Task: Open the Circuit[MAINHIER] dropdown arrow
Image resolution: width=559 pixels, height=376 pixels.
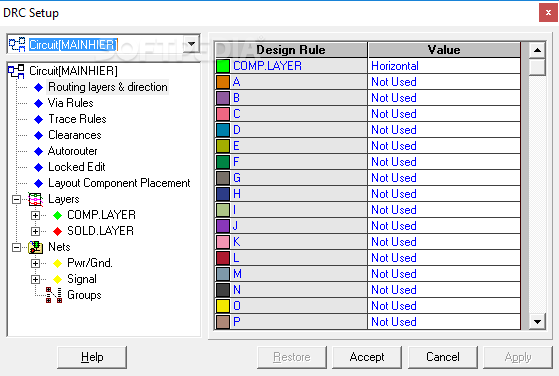Action: [192, 44]
